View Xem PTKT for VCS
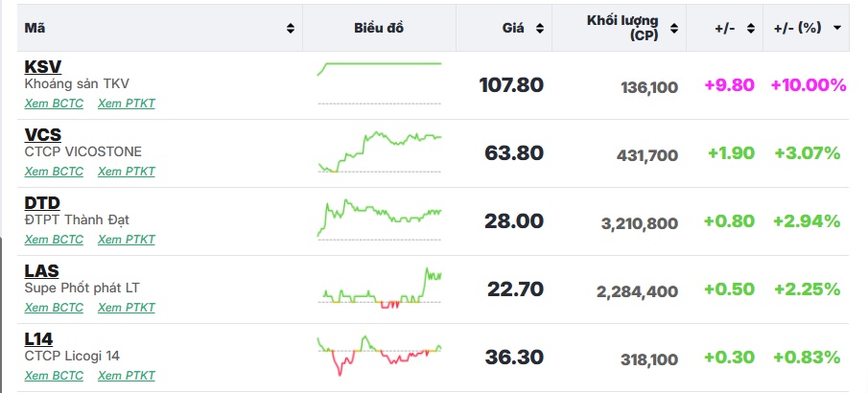 click(x=127, y=172)
